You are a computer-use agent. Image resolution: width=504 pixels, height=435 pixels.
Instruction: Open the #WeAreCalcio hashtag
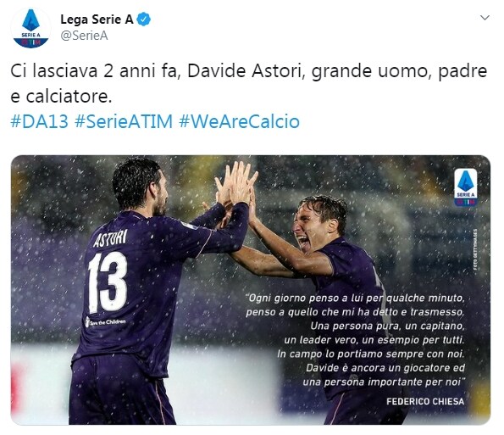click(240, 121)
